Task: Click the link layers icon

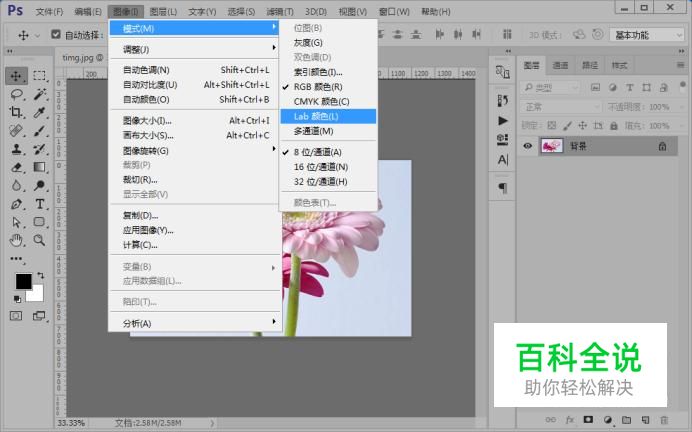Action: coord(550,420)
